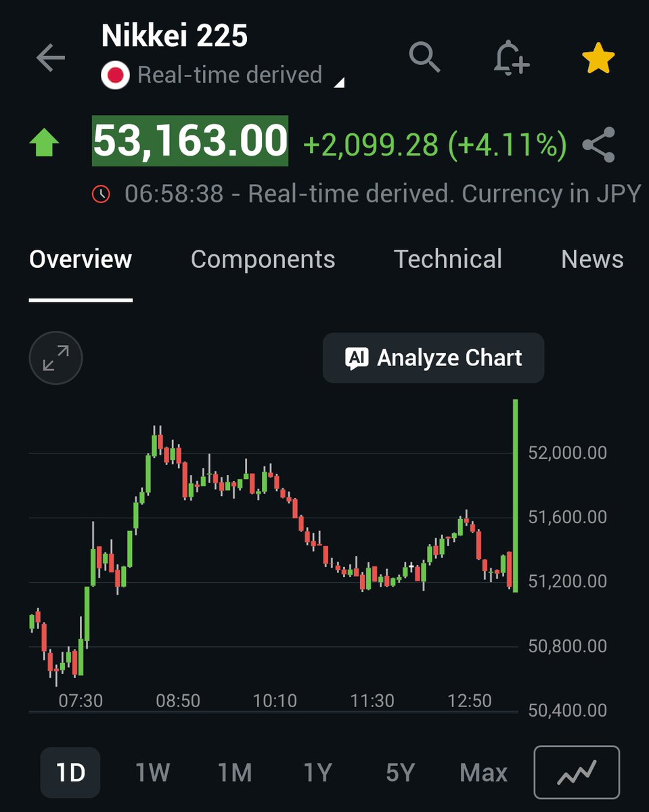The height and width of the screenshot is (812, 649).
Task: Tap the 51,600.00 axis label
Action: 567,517
